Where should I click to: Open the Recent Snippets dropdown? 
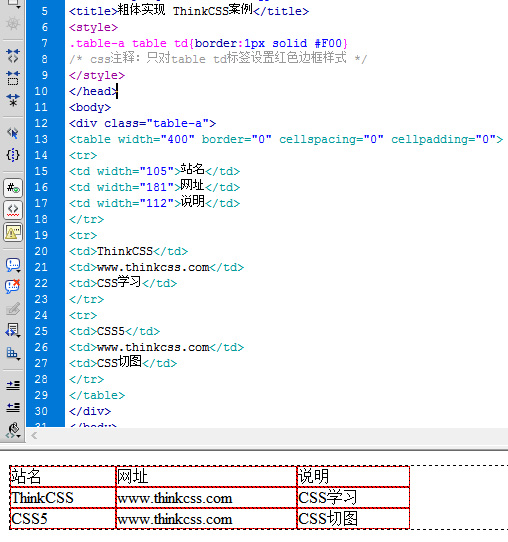click(13, 330)
